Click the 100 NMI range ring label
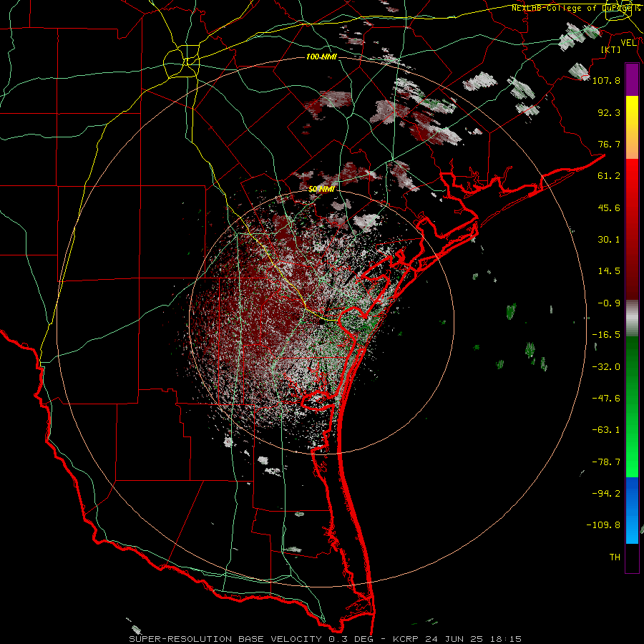 click(321, 57)
